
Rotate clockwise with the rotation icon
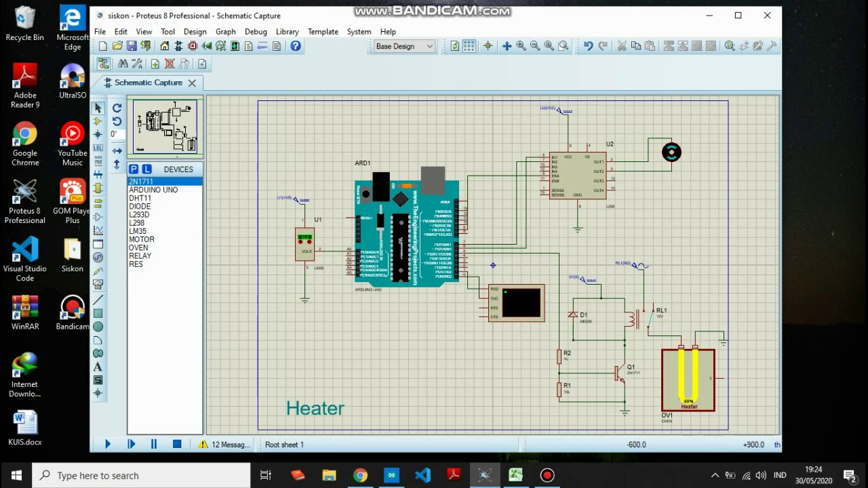coord(117,108)
